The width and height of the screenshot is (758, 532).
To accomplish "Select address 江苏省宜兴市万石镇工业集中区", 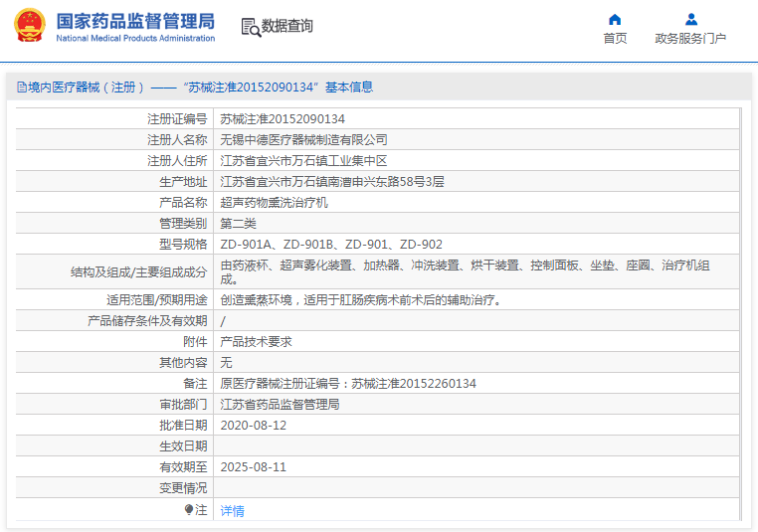I will pos(303,160).
